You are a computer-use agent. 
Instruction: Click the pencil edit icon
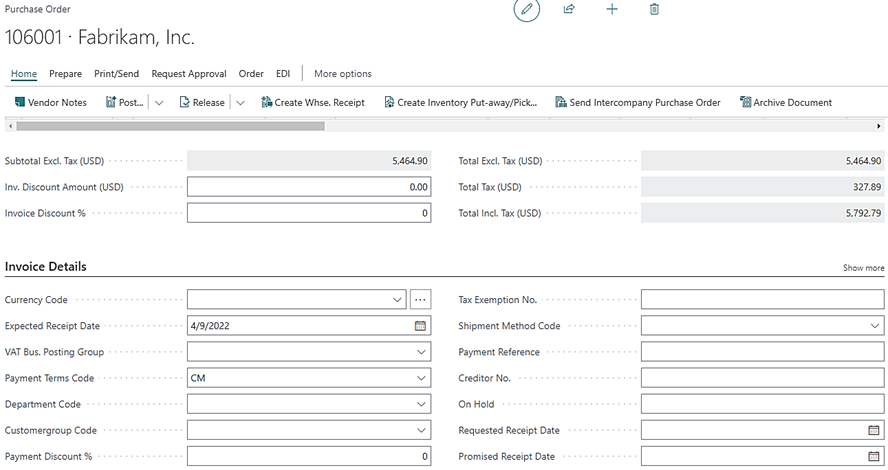pyautogui.click(x=527, y=9)
